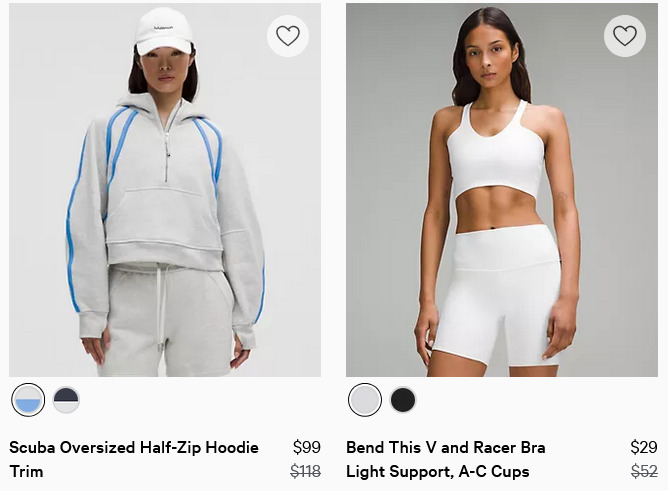Click the white lululemon cap on model
The image size is (668, 491).
pyautogui.click(x=163, y=31)
